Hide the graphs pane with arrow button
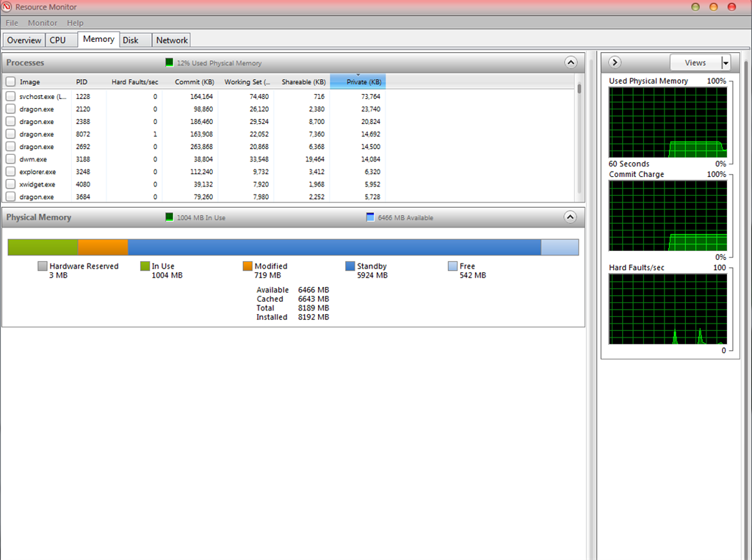 click(615, 62)
